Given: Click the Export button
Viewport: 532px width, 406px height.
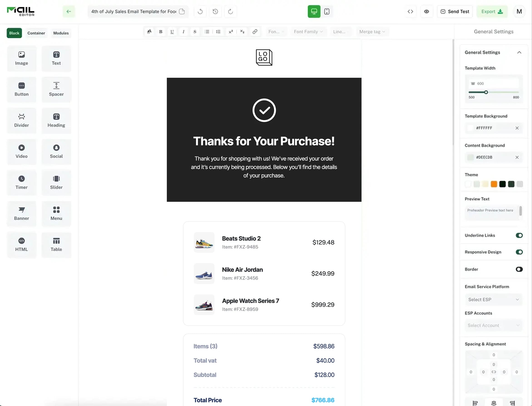Looking at the screenshot, I should pyautogui.click(x=492, y=11).
